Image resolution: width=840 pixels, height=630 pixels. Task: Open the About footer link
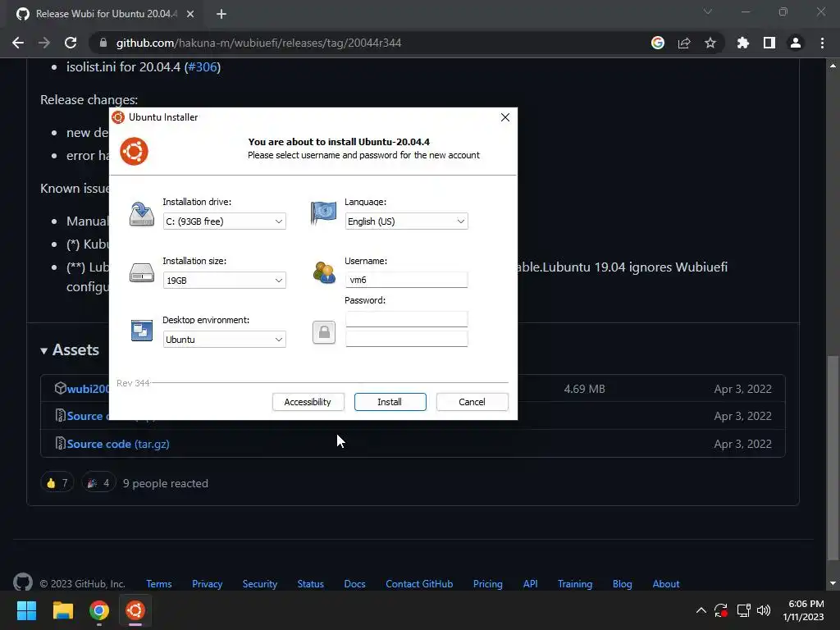[666, 584]
